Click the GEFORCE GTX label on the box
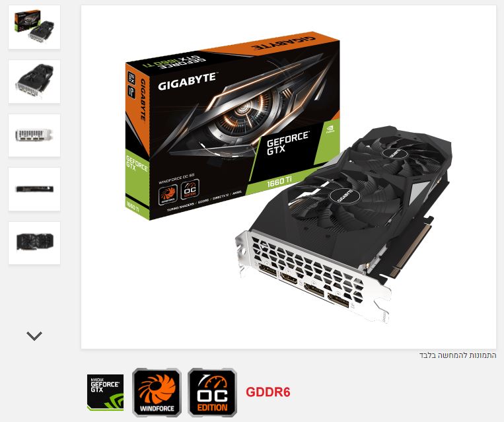Viewport: 504px width, 422px height. (287, 143)
